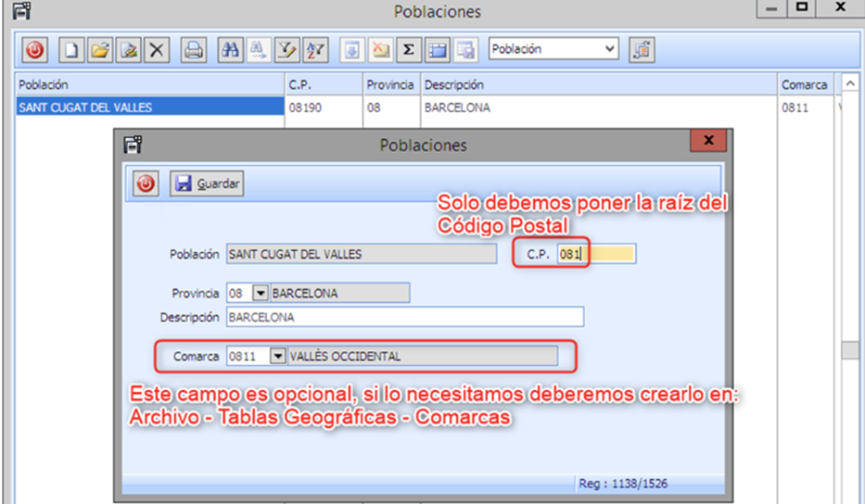This screenshot has height=504, width=865.
Task: Click the Descripción text field
Action: tap(404, 317)
